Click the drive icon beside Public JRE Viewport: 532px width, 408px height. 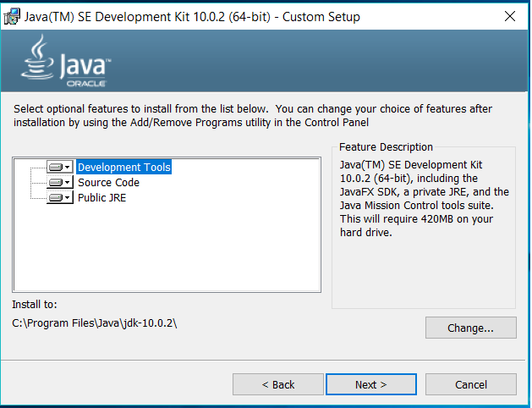coord(56,197)
